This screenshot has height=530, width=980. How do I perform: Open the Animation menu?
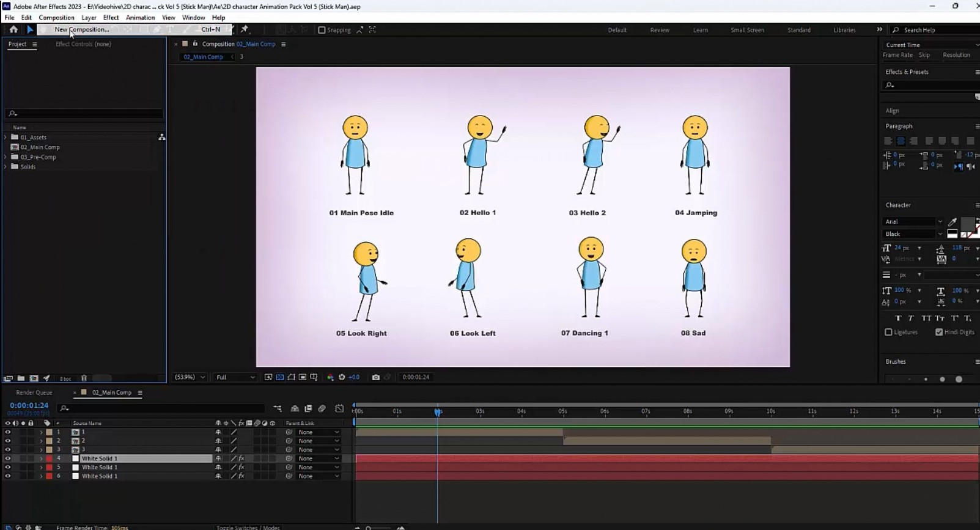[140, 18]
